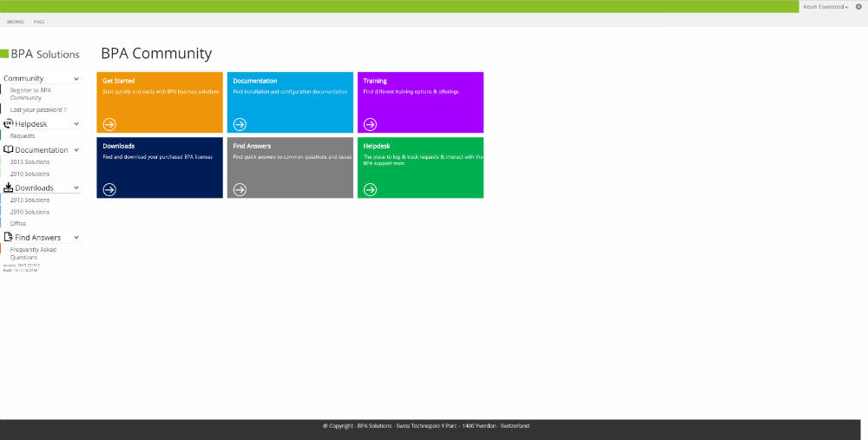
Task: Collapse the Find Answers section chevron
Action: (76, 238)
